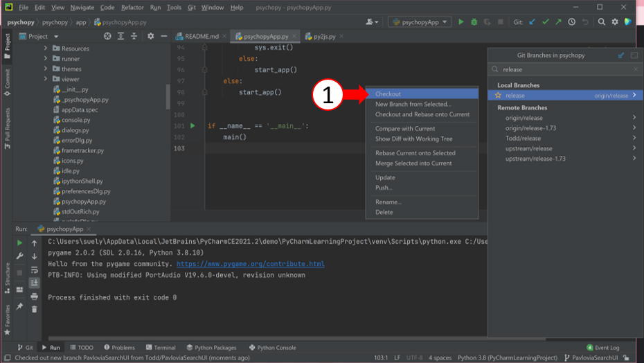This screenshot has height=363, width=644.
Task: Select Checkout in branch context menu
Action: pos(422,94)
